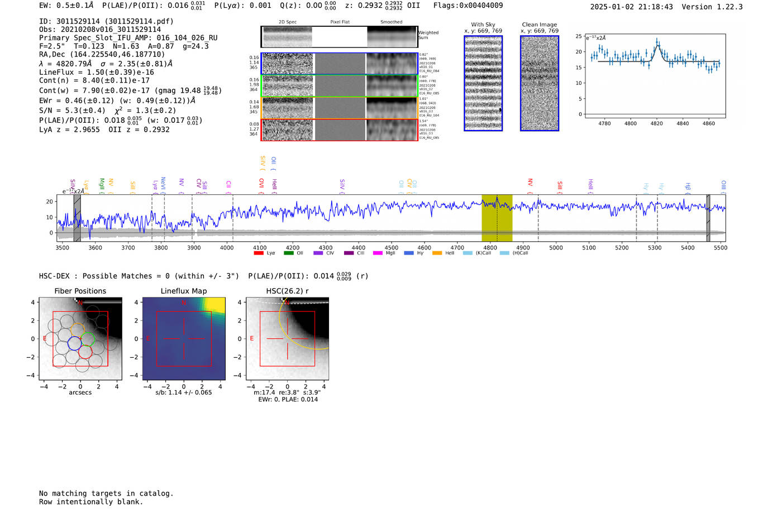Click the blue-bordered 2D Spec fiber cutout

(288, 64)
